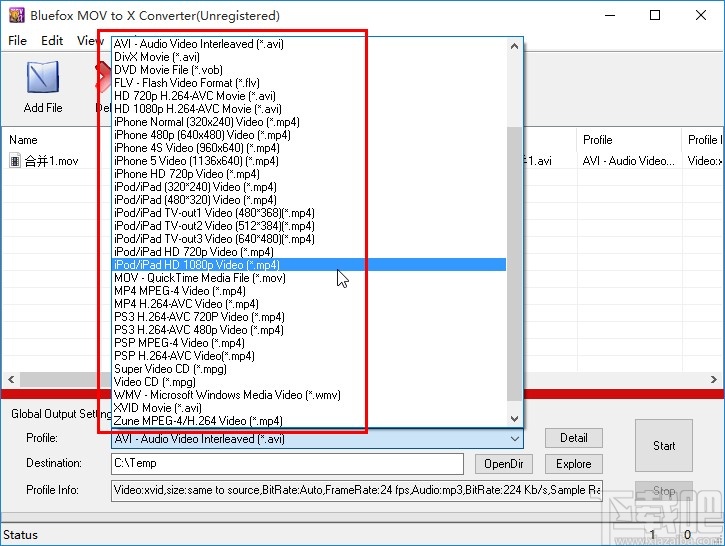Select XVID Movie (*.avi) profile
Viewport: 725px width, 546px height.
[x=309, y=408]
